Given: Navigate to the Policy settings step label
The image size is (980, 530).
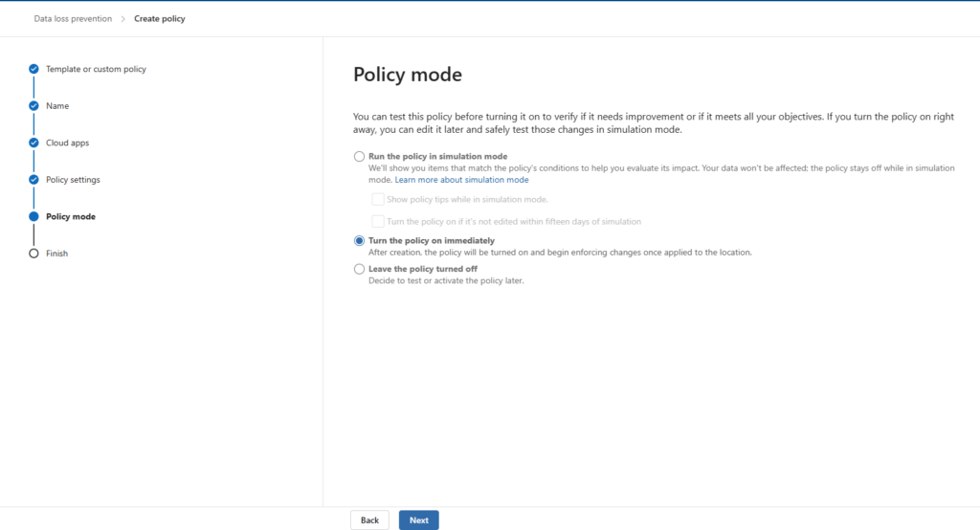Looking at the screenshot, I should (73, 180).
